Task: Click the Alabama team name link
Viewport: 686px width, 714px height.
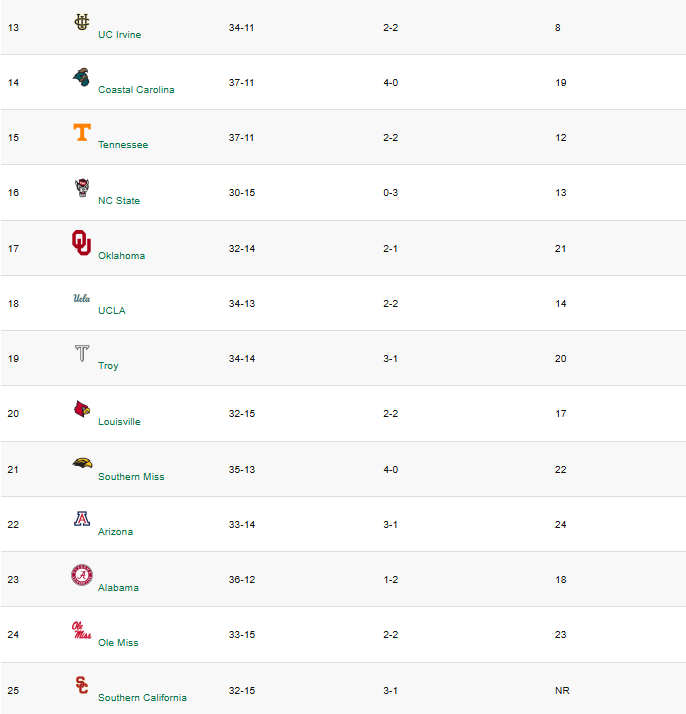Action: (x=118, y=587)
